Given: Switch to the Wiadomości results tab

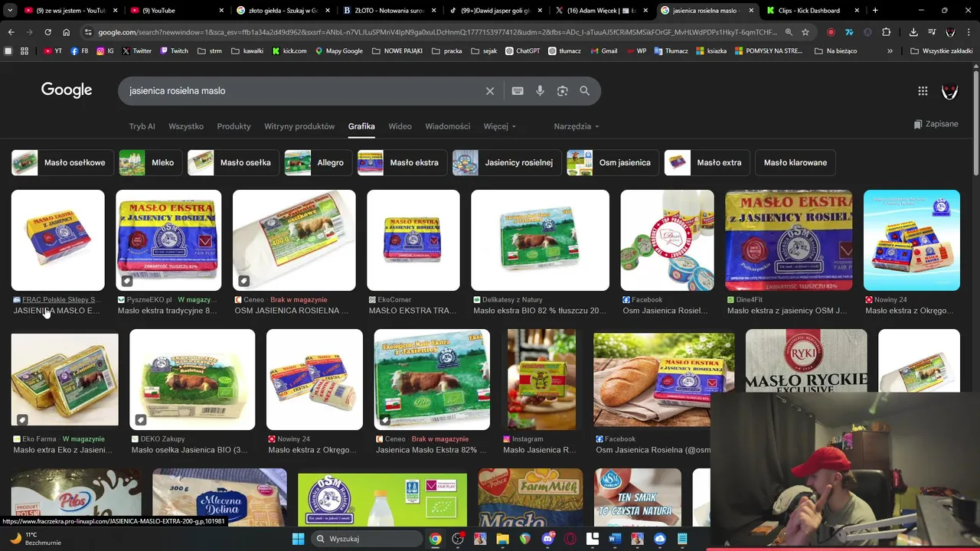Looking at the screenshot, I should click(x=448, y=126).
